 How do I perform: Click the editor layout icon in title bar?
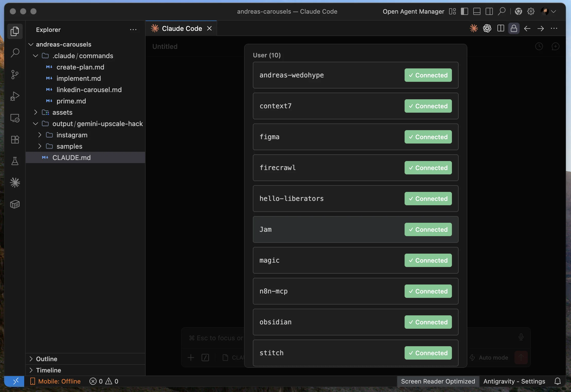pos(452,11)
